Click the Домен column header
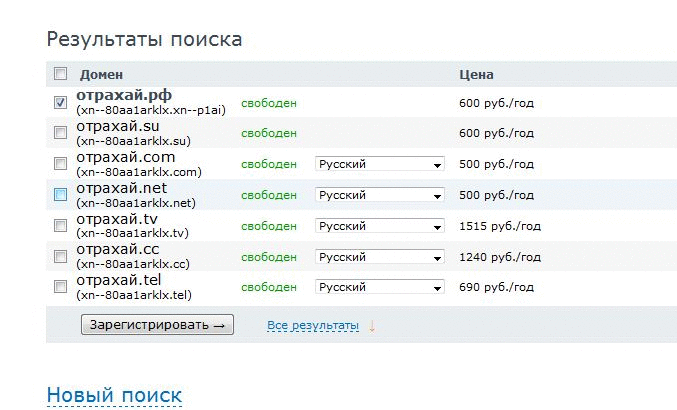 coord(101,75)
